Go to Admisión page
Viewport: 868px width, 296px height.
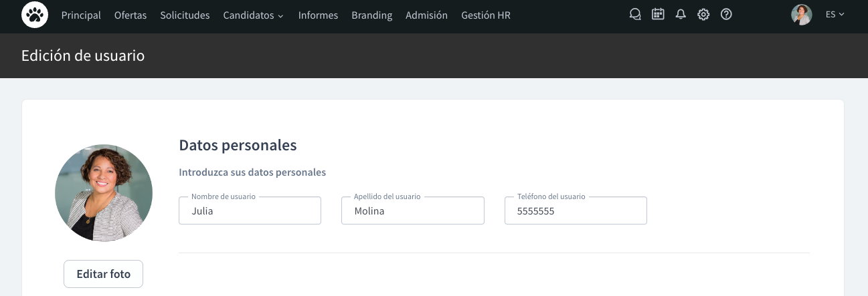click(426, 15)
